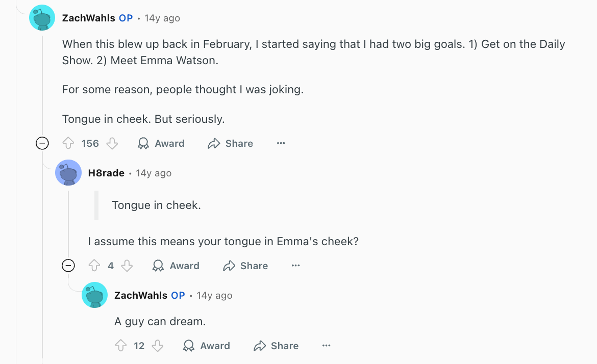This screenshot has height=364, width=597.
Task: Upvote the comment with 156 points
Action: 68,144
